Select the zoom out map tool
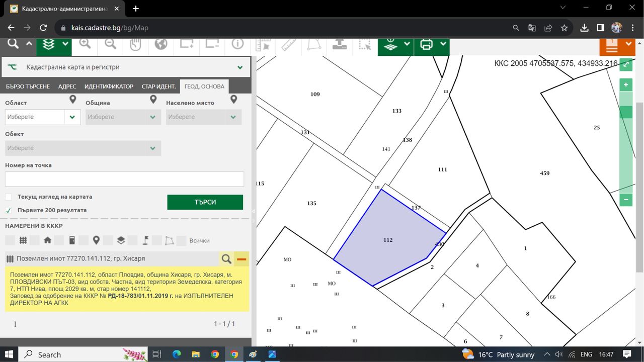This screenshot has height=362, width=644. [x=110, y=44]
